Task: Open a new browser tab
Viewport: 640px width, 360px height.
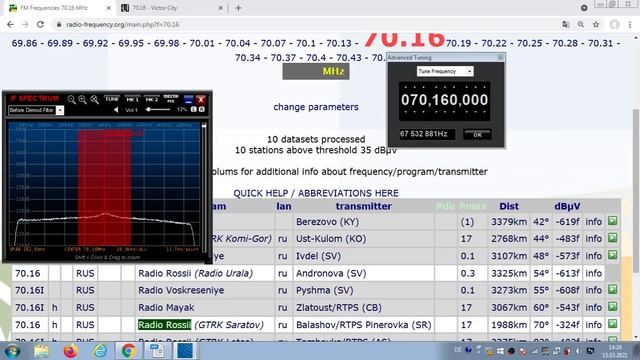Action: point(238,8)
